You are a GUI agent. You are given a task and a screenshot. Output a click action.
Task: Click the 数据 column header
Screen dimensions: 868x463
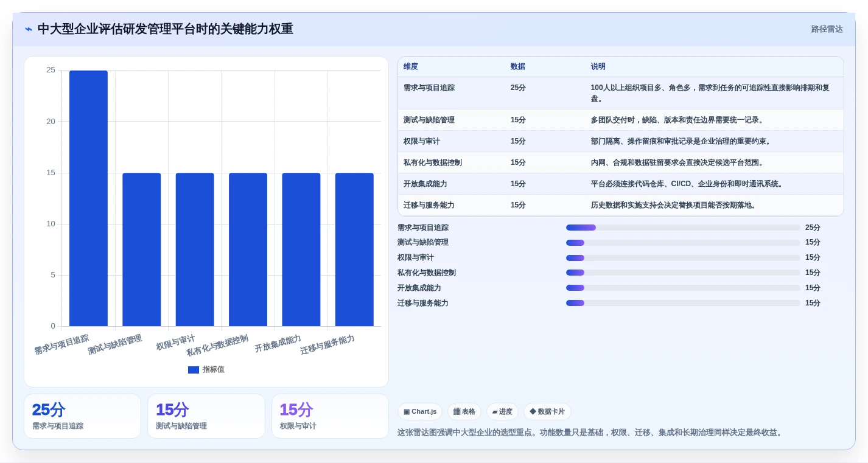(518, 67)
